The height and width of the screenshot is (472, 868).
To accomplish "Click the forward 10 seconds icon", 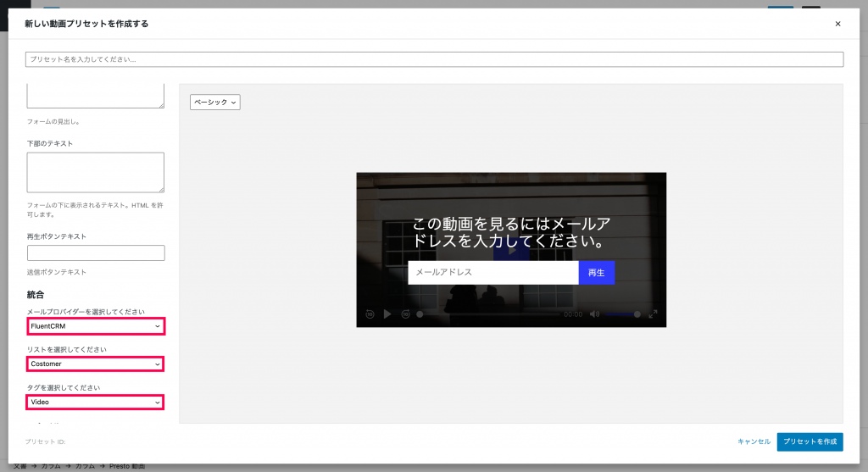I will pyautogui.click(x=405, y=314).
